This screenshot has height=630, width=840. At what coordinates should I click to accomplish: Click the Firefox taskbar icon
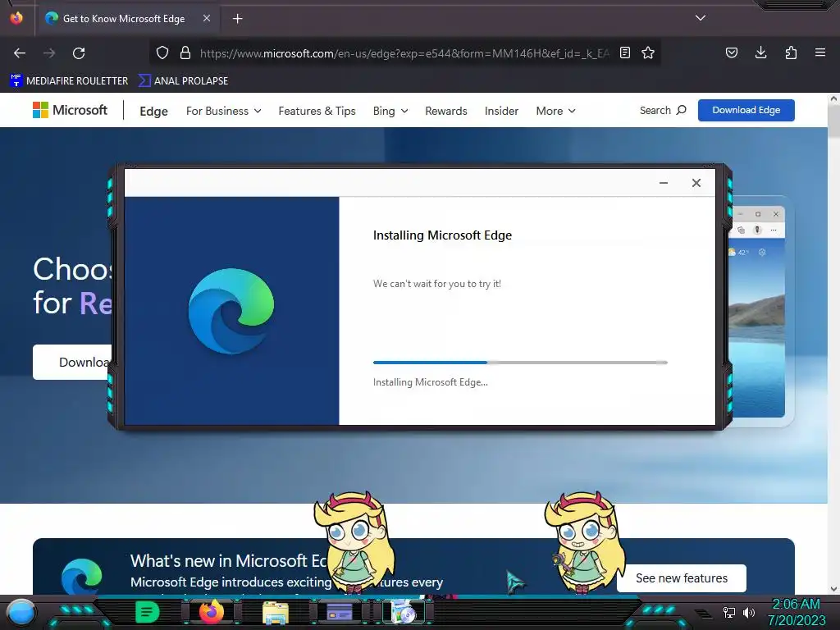(211, 612)
